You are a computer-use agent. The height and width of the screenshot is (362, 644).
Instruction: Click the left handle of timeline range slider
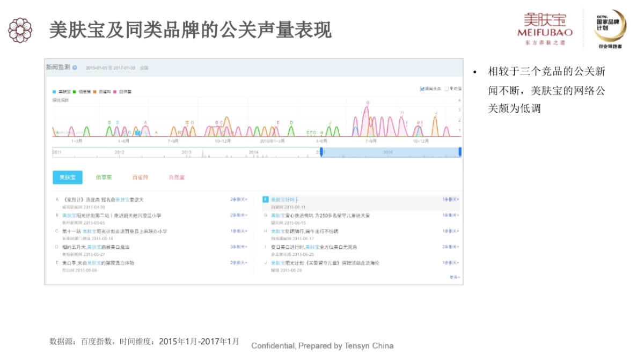pos(321,152)
